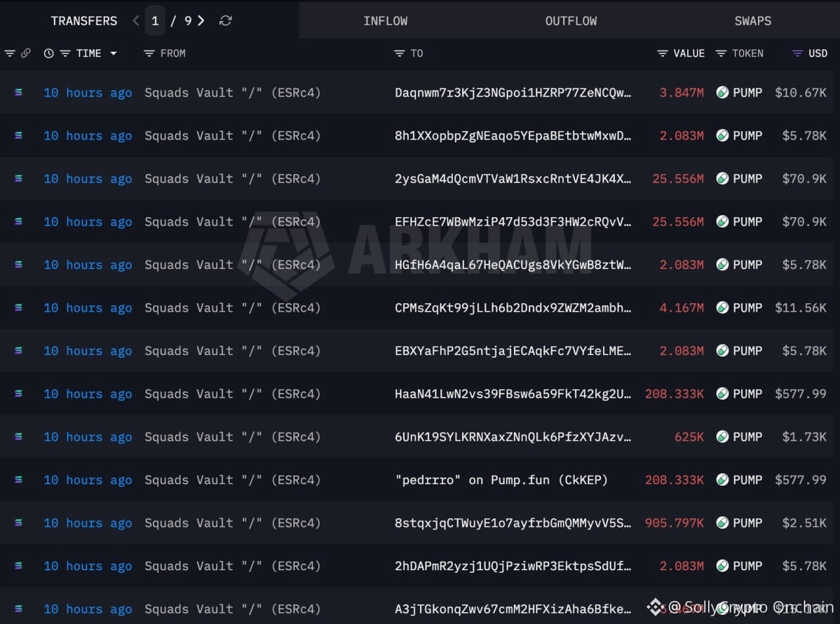Image resolution: width=840 pixels, height=624 pixels.
Task: Open the "pedrrro" on Pump.fun recipient
Action: click(x=501, y=480)
